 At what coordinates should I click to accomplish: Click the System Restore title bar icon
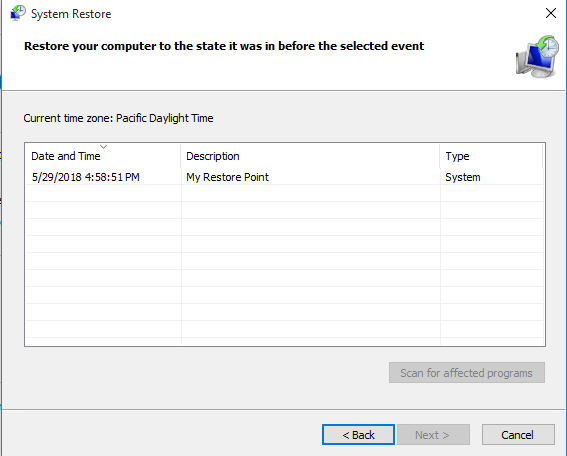coord(18,13)
